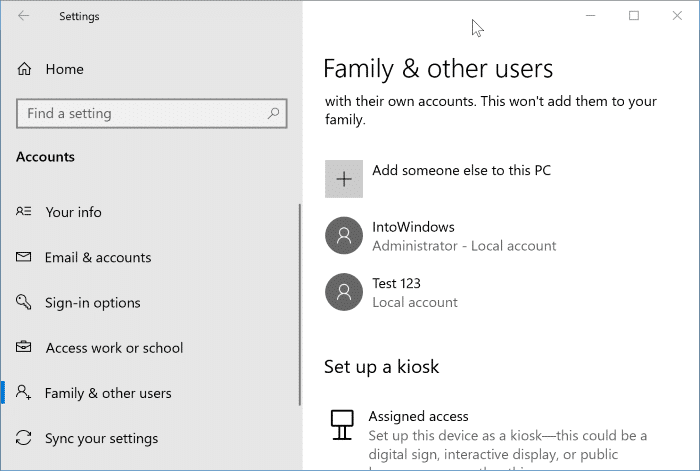Click the Assigned access kiosk icon

pos(343,425)
